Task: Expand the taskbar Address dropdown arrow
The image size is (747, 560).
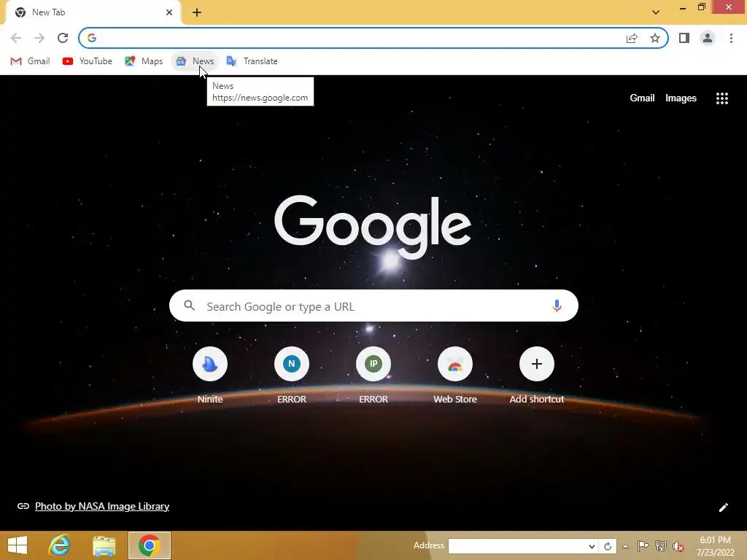Action: tap(592, 546)
